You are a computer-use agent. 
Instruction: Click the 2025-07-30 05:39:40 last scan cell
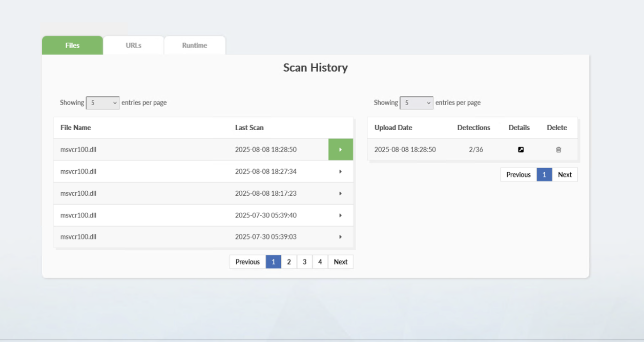coord(266,215)
